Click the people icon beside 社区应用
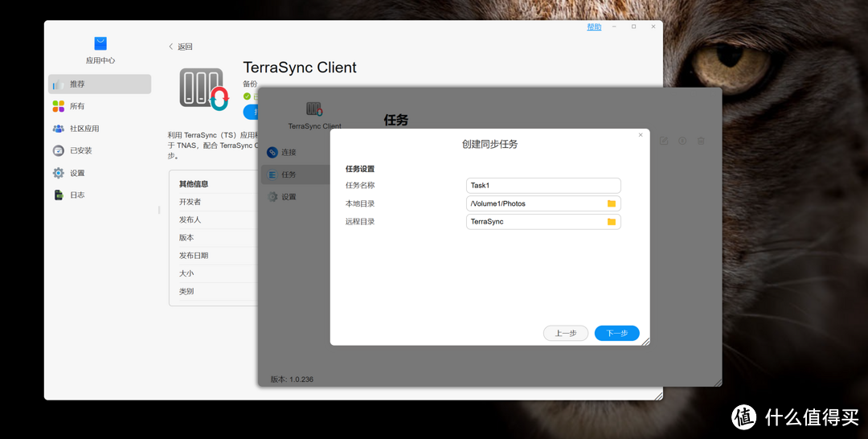The height and width of the screenshot is (439, 868). click(58, 129)
